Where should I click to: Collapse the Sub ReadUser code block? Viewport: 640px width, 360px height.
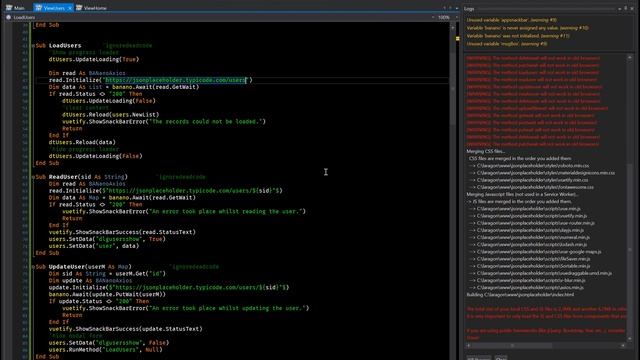(33, 177)
